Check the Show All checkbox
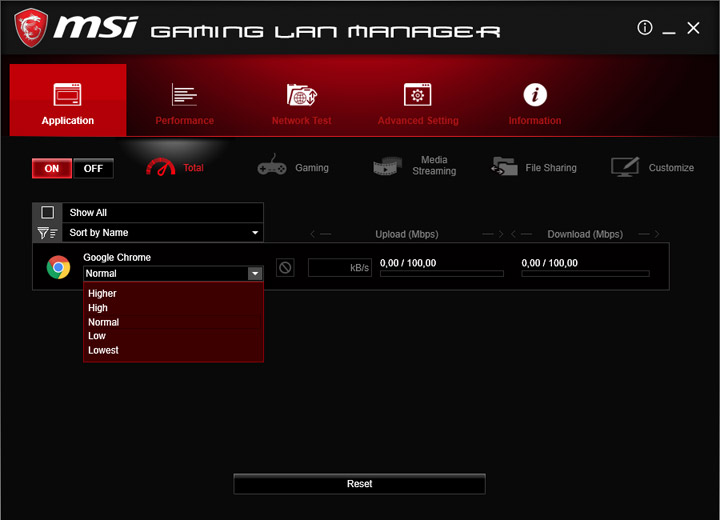This screenshot has height=520, width=720. [x=48, y=212]
